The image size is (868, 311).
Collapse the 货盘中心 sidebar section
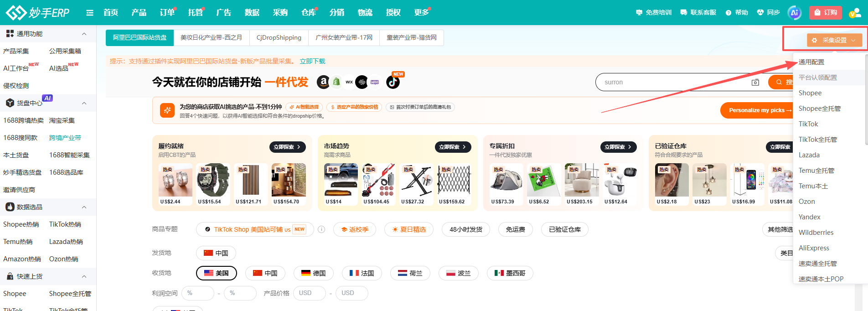84,103
